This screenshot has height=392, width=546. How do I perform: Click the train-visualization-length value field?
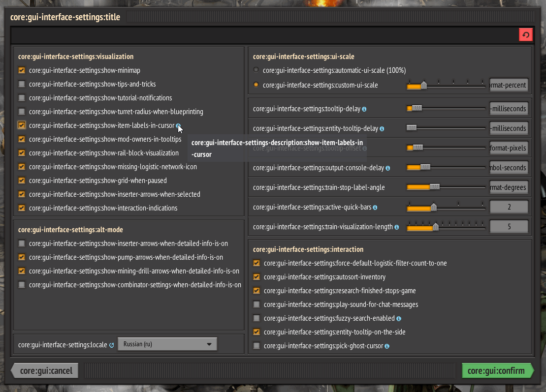(x=509, y=227)
